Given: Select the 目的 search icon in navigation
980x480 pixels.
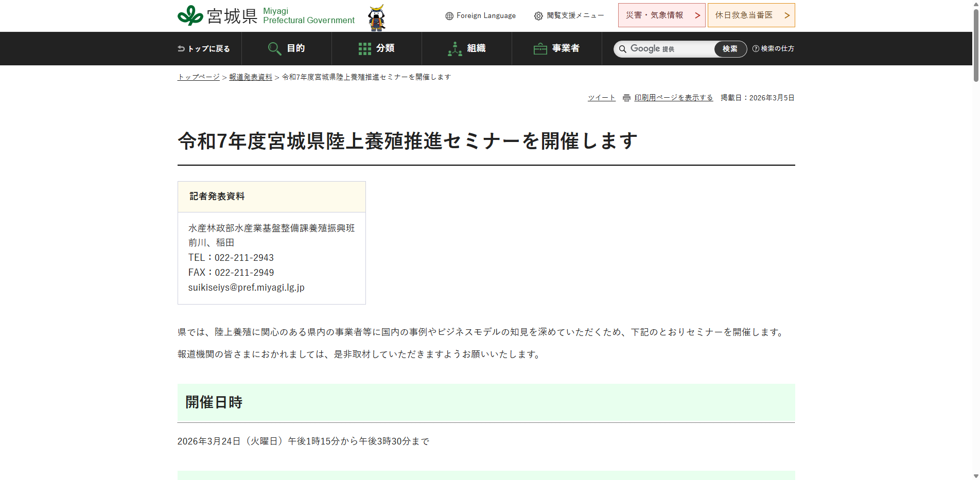Looking at the screenshot, I should [274, 48].
